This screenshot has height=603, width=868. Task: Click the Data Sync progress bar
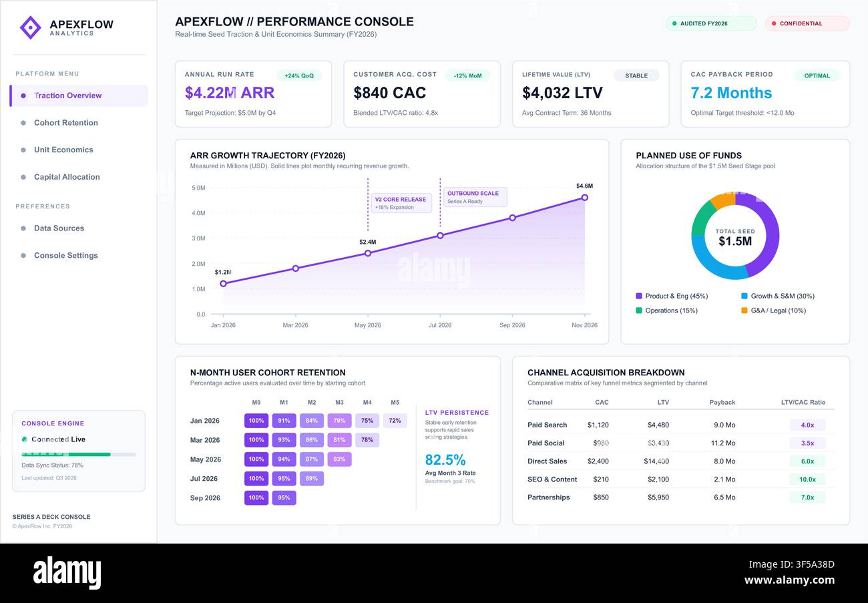tap(79, 455)
